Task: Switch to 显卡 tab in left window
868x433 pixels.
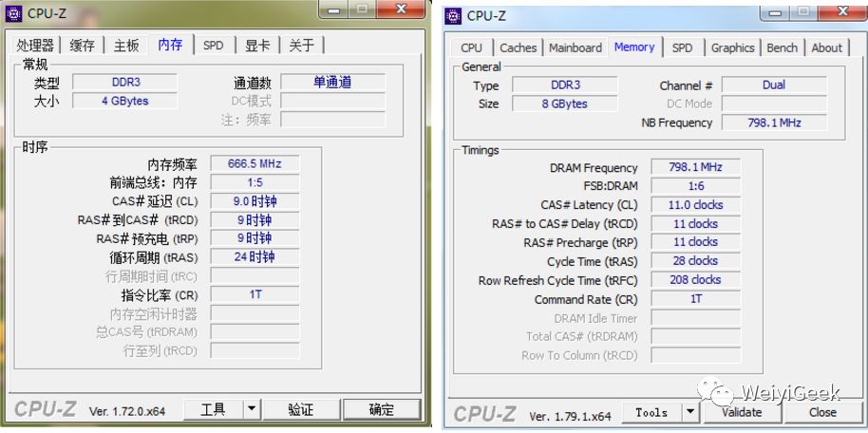Action: 257,46
